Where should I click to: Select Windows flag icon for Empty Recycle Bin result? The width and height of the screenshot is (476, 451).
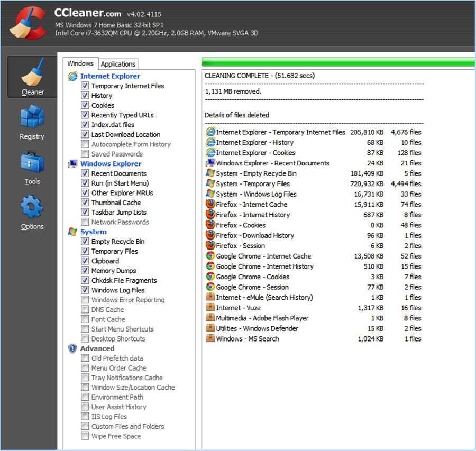point(210,173)
